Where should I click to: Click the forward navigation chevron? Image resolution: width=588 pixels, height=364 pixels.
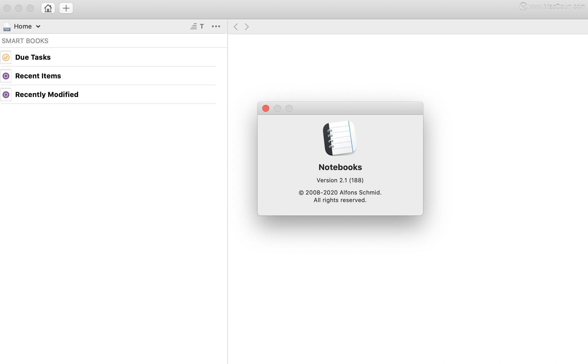pyautogui.click(x=246, y=26)
